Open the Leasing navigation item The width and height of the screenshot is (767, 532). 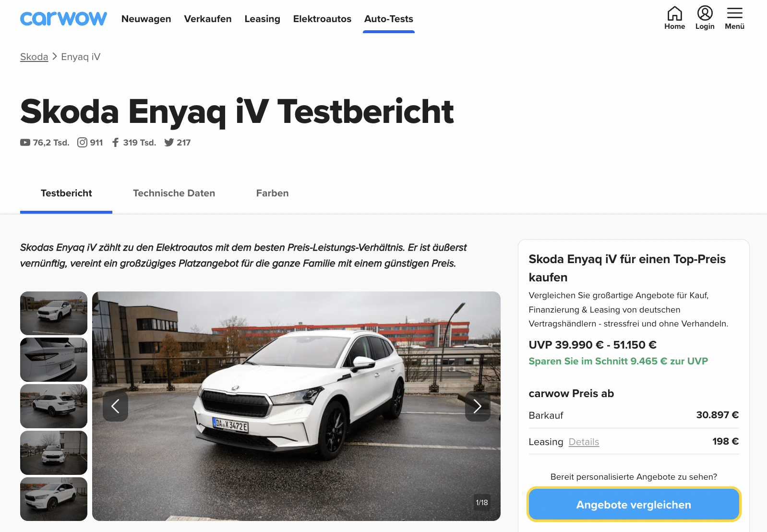(x=262, y=19)
